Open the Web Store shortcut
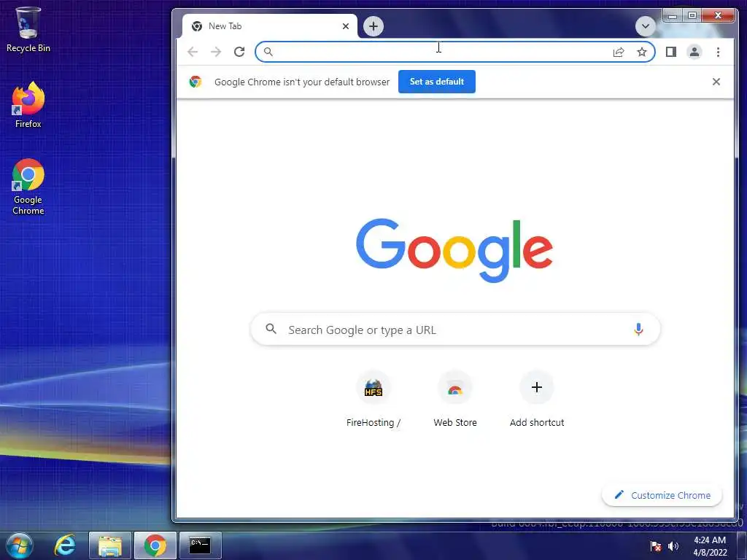747x560 pixels. pyautogui.click(x=455, y=399)
